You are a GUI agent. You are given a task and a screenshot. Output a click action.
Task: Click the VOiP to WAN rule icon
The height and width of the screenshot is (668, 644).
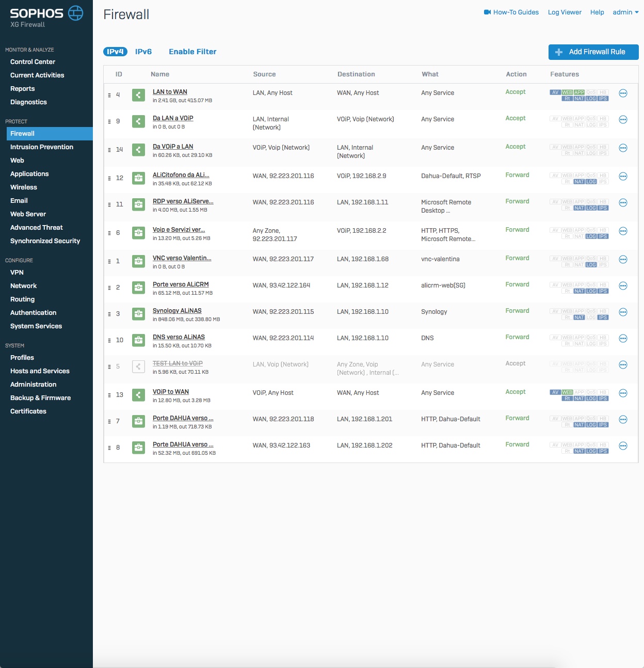pos(138,395)
